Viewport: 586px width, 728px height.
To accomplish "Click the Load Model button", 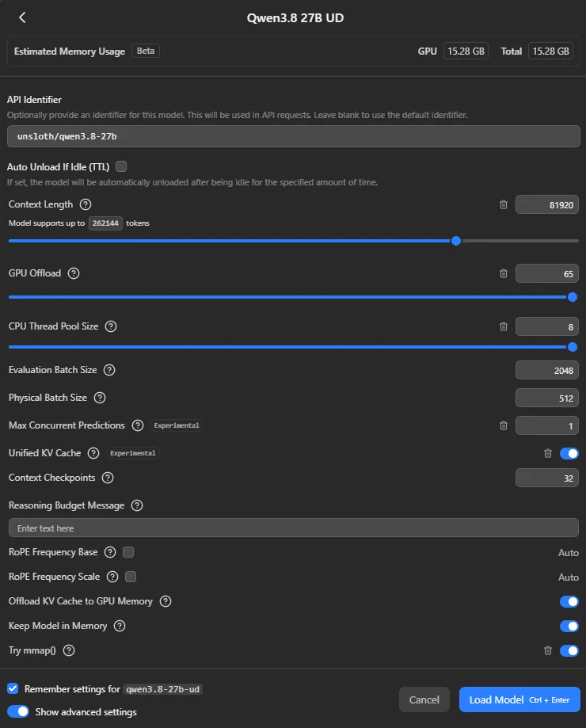I will [x=519, y=699].
